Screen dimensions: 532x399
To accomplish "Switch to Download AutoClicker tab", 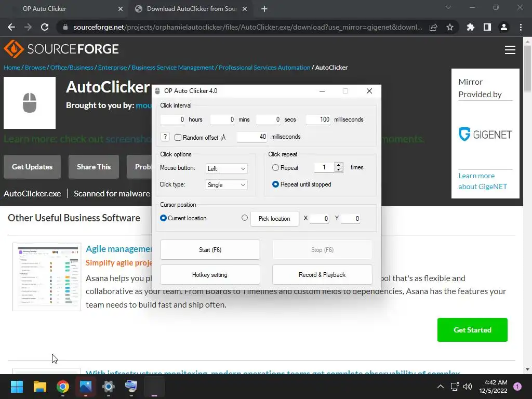I will coord(191,9).
